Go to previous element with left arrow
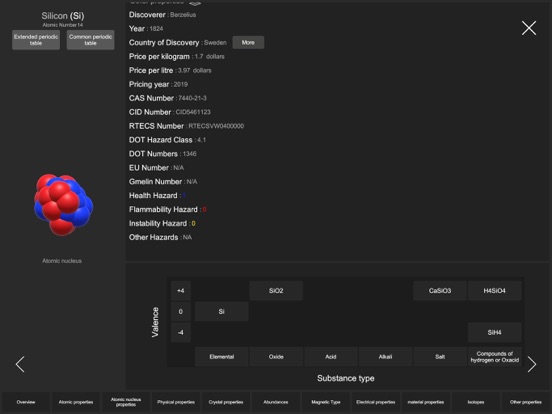 (20, 364)
